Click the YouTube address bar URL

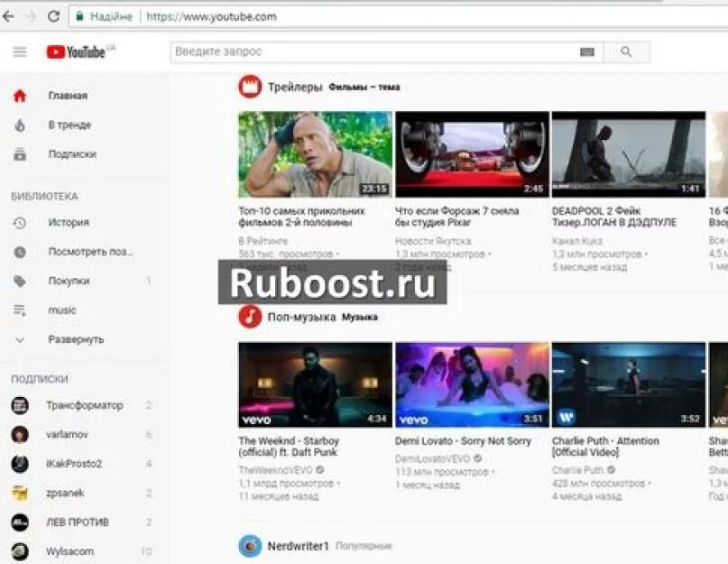coord(212,17)
